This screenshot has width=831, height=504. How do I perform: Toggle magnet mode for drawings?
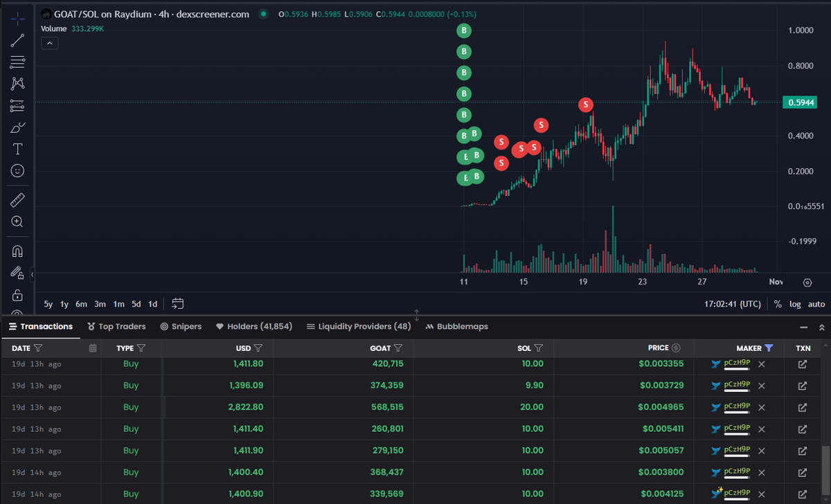[x=17, y=251]
